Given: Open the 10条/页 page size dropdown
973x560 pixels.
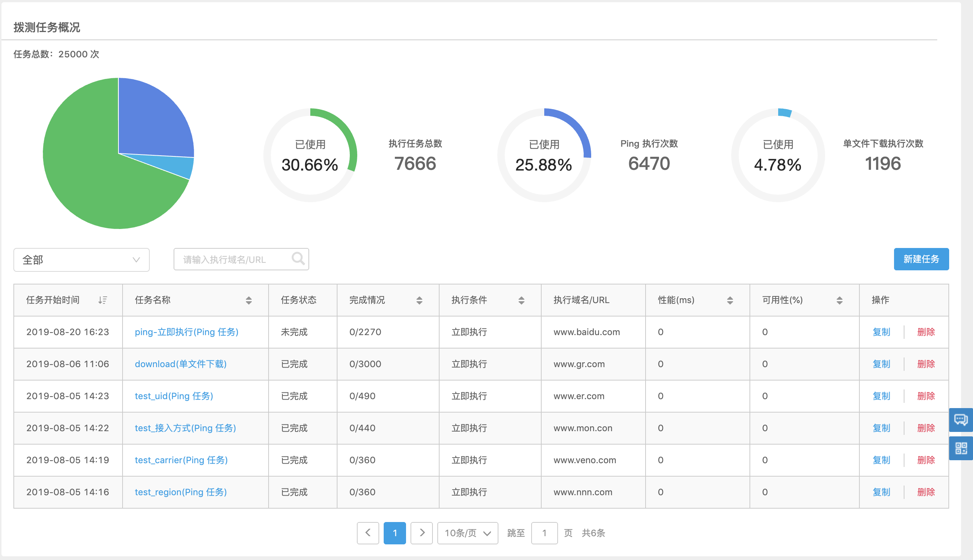Looking at the screenshot, I should [x=468, y=533].
